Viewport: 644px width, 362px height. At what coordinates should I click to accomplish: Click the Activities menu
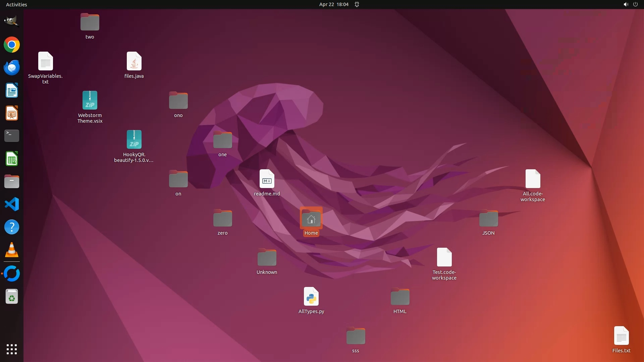16,4
